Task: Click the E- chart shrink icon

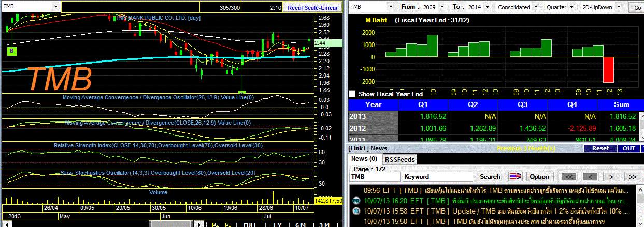Action: [228, 224]
